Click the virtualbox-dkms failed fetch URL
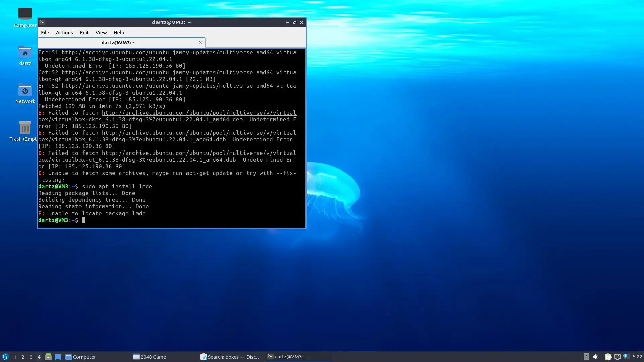Viewport: 644px width, 362px height. [199, 113]
